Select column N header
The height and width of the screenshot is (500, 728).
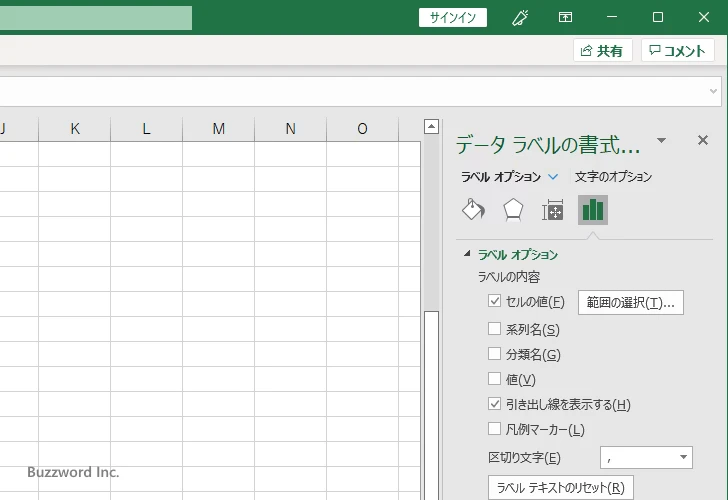pos(291,129)
